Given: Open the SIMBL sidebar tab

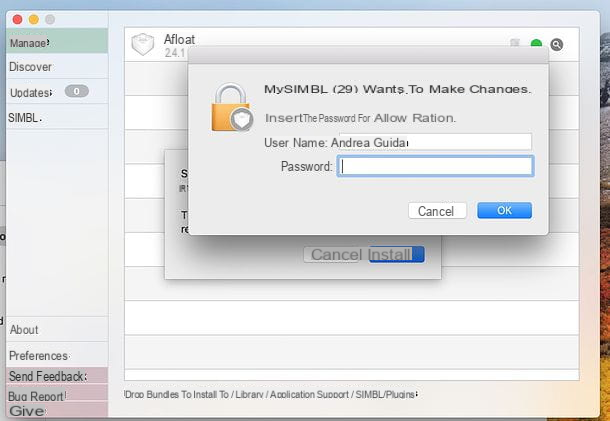Looking at the screenshot, I should pyautogui.click(x=57, y=117).
